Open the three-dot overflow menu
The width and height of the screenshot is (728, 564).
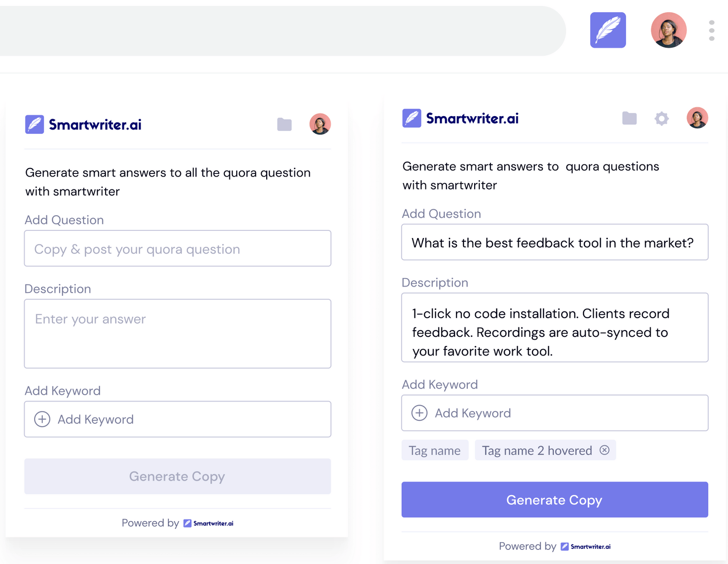(711, 30)
